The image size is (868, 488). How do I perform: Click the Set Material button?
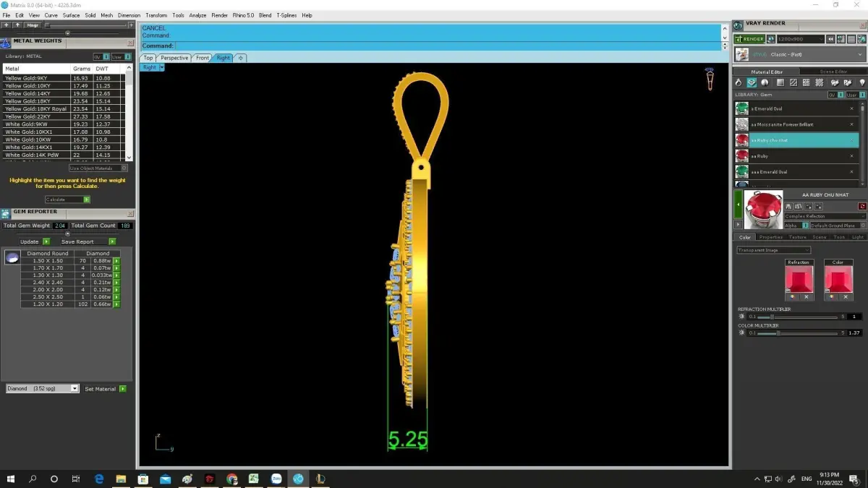point(106,389)
